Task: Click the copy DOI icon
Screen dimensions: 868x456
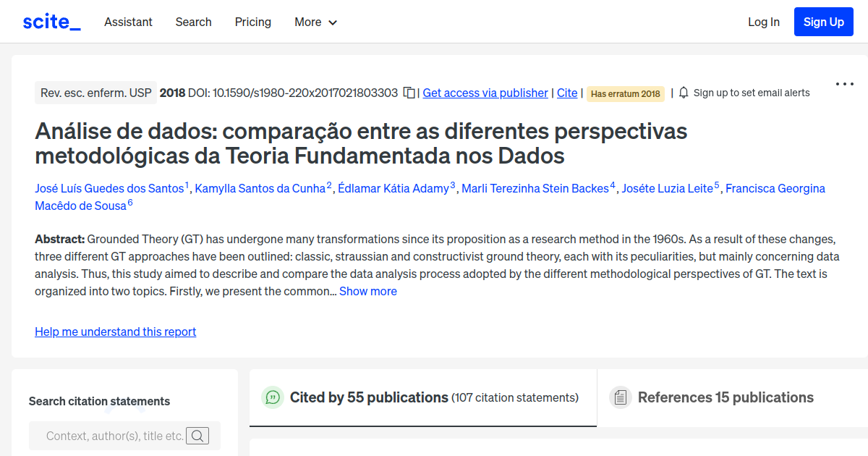Action: pyautogui.click(x=409, y=93)
